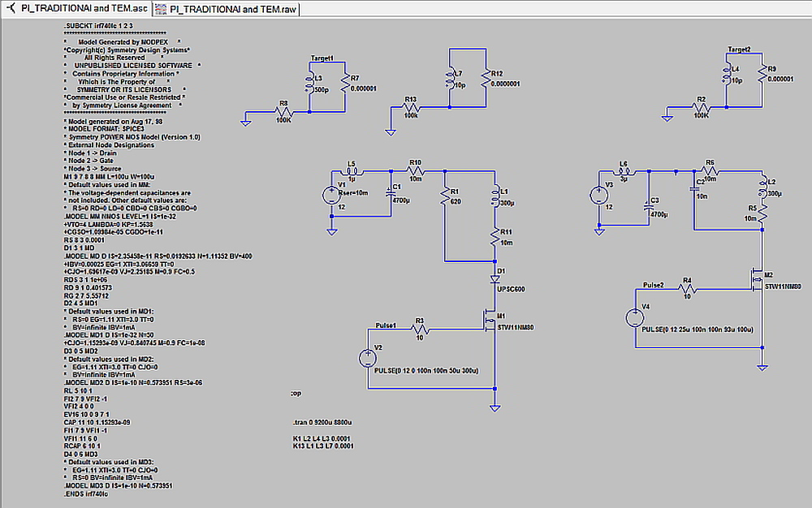Screen dimensions: 812x508
Task: Select the Target2 net label
Action: tap(739, 50)
